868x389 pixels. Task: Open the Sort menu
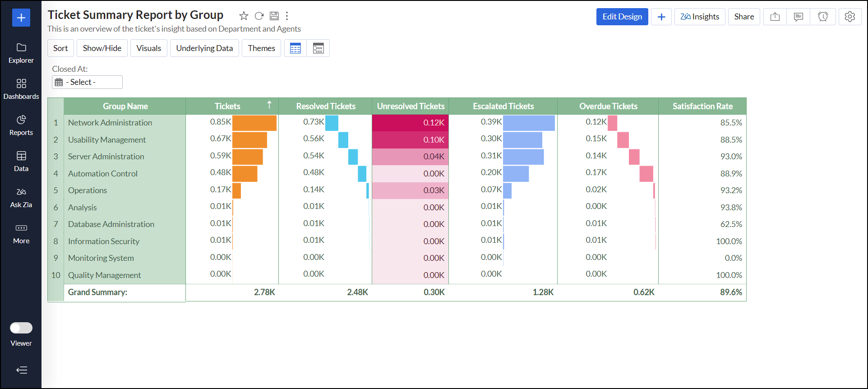[x=60, y=48]
